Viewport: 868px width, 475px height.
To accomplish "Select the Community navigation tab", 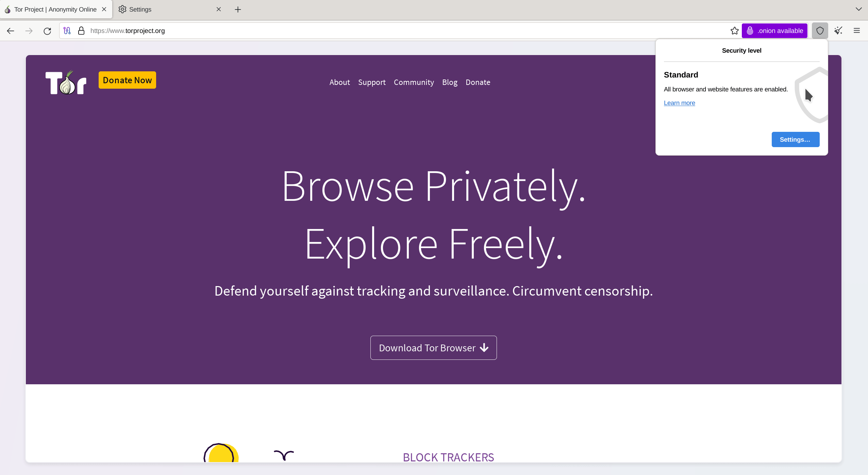I will click(414, 82).
